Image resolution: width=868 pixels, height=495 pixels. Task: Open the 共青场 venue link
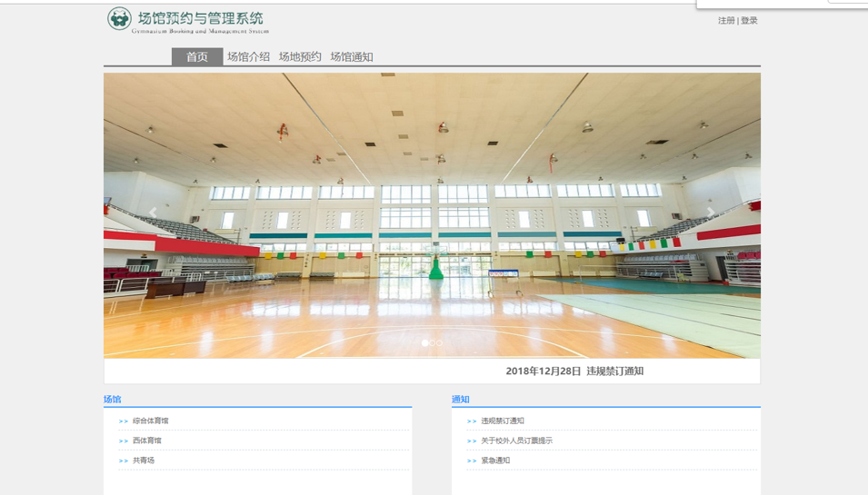pos(144,460)
